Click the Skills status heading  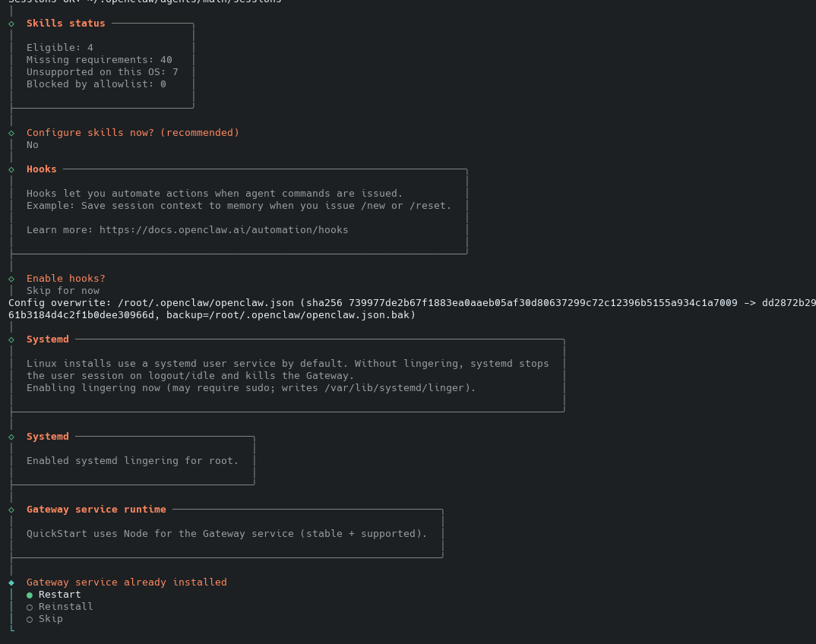pyautogui.click(x=65, y=24)
